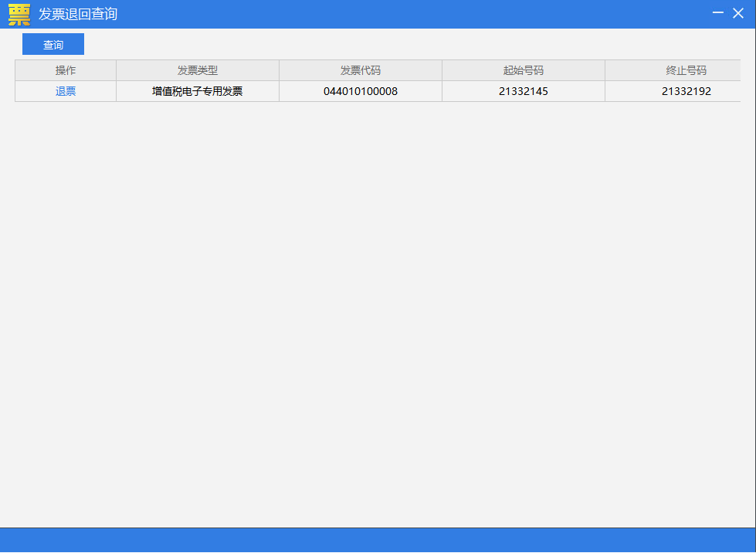756x553 pixels.
Task: Close the 发票退回查询 window
Action: coord(738,13)
